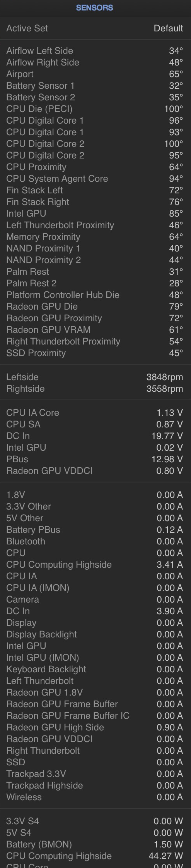Screen dimensions: 191x868
Task: Click the CPU Computing Highside 3.41 A row
Action: tap(95, 565)
